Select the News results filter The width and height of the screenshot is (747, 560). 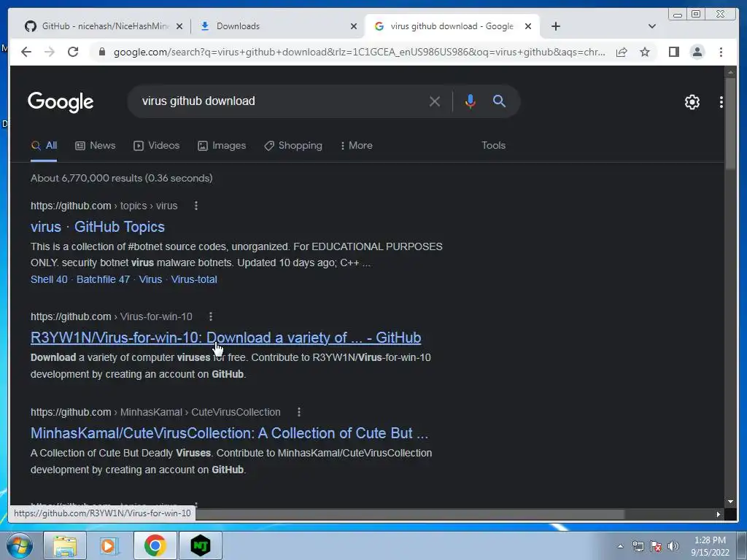coord(96,146)
